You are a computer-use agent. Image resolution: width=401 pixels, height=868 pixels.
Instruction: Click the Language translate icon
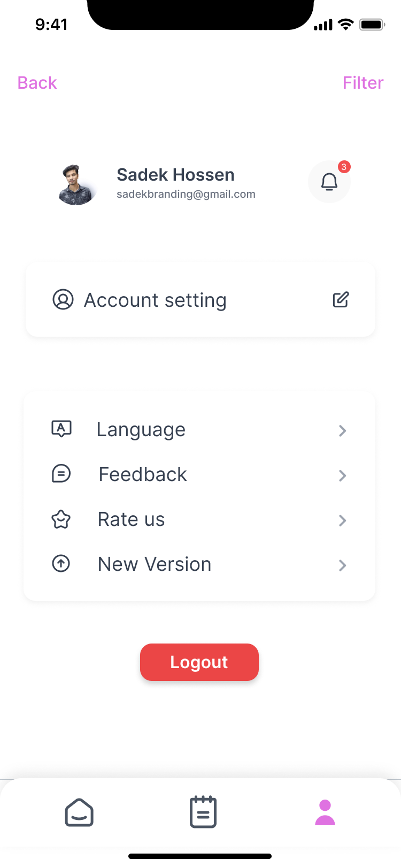coord(61,429)
